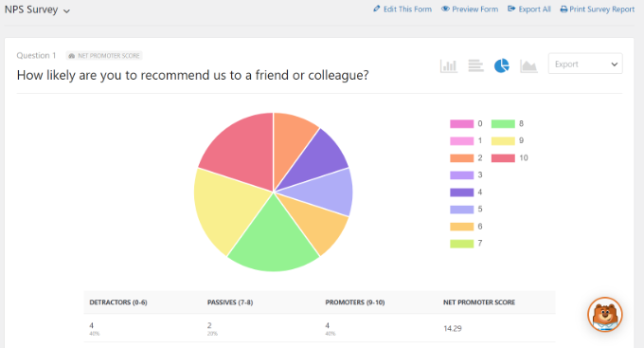Switch to horizontal bar chart view
This screenshot has height=348, width=644.
[x=475, y=65]
